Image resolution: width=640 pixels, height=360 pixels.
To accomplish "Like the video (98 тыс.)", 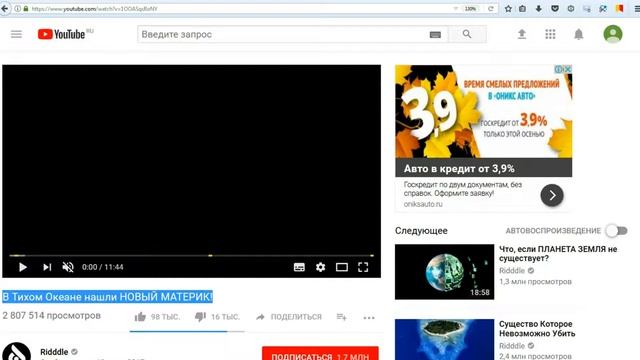I will coord(157,317).
